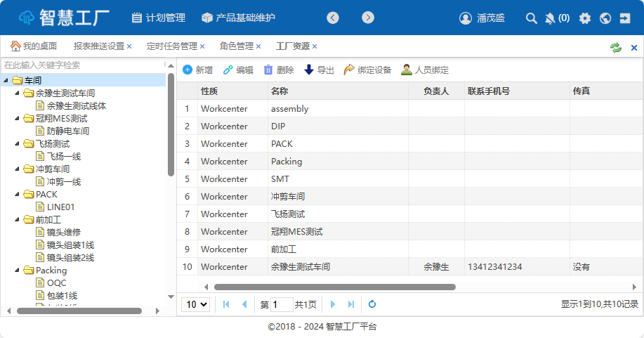This screenshot has width=644, height=338.
Task: Click the logout arrow icon
Action: pos(625,18)
